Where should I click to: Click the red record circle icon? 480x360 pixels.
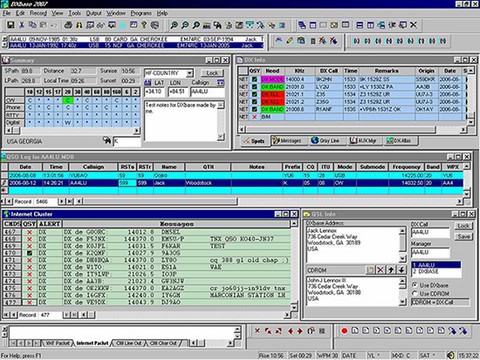pos(344,331)
